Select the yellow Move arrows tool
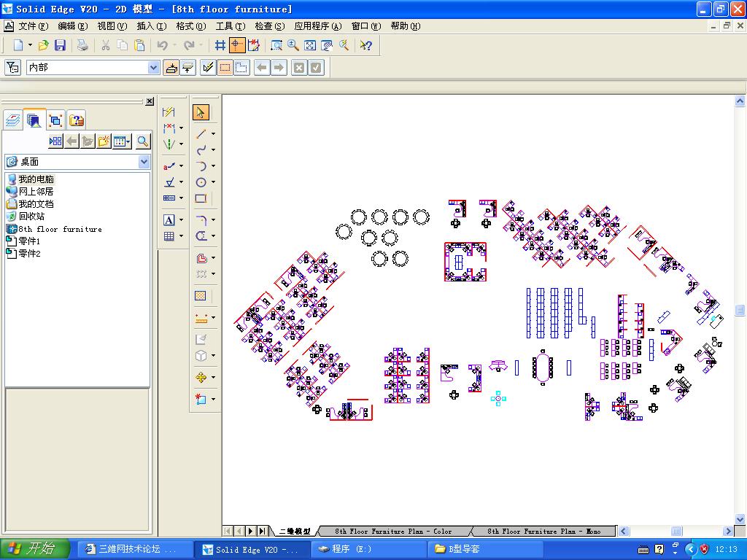 point(201,378)
